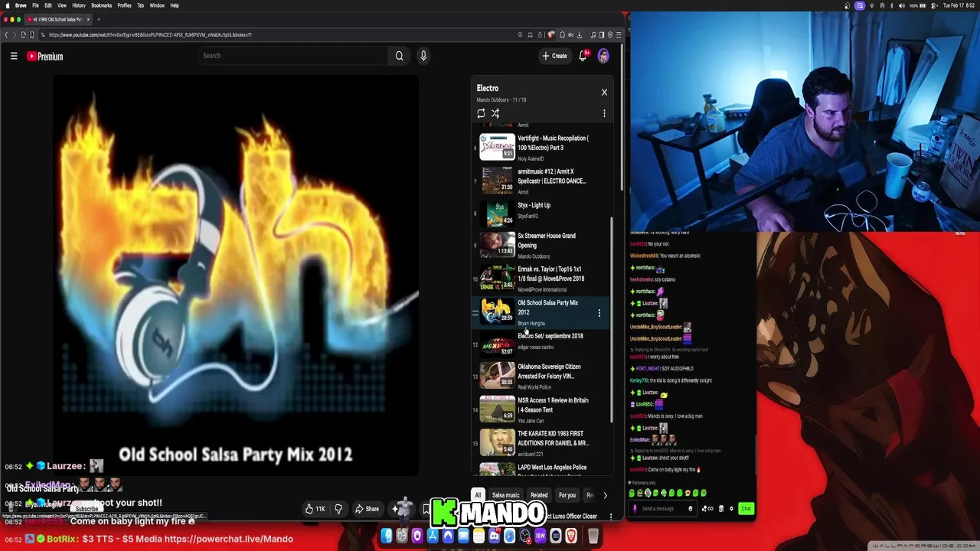Select the Salsa music chip

[505, 495]
